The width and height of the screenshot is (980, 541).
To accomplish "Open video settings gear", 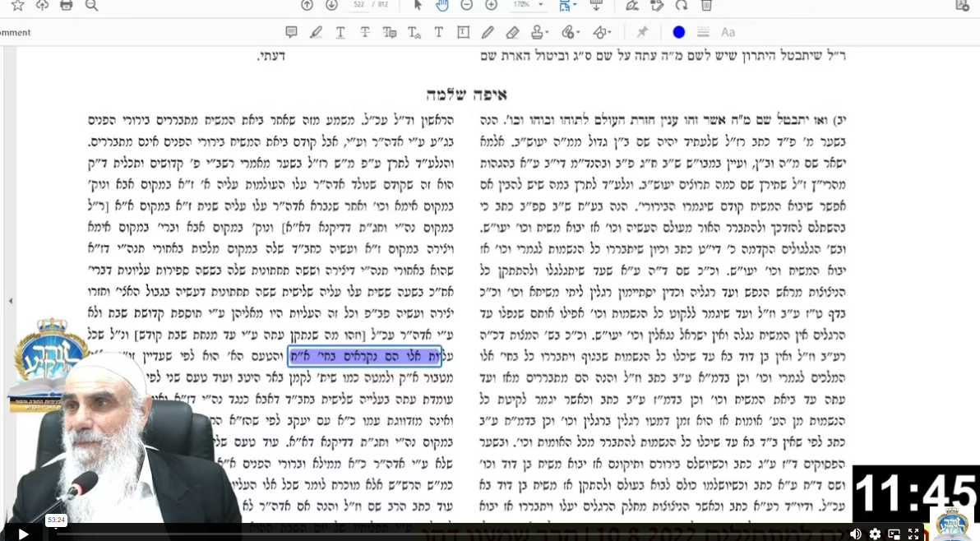I will [x=875, y=534].
